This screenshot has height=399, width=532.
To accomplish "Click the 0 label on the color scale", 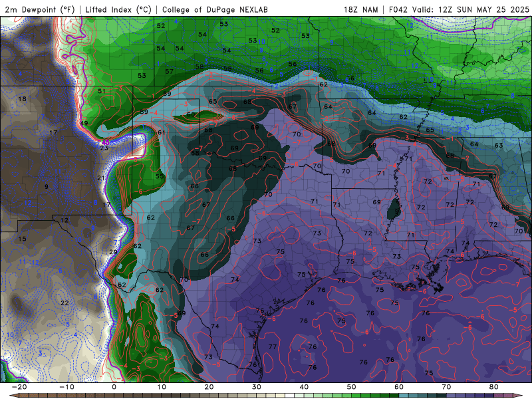I will 114,387.
